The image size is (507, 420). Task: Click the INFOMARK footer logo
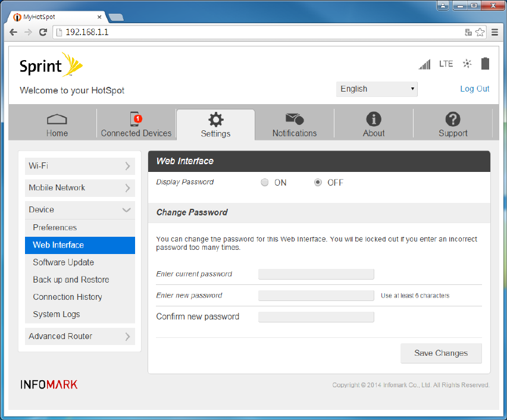pyautogui.click(x=49, y=384)
